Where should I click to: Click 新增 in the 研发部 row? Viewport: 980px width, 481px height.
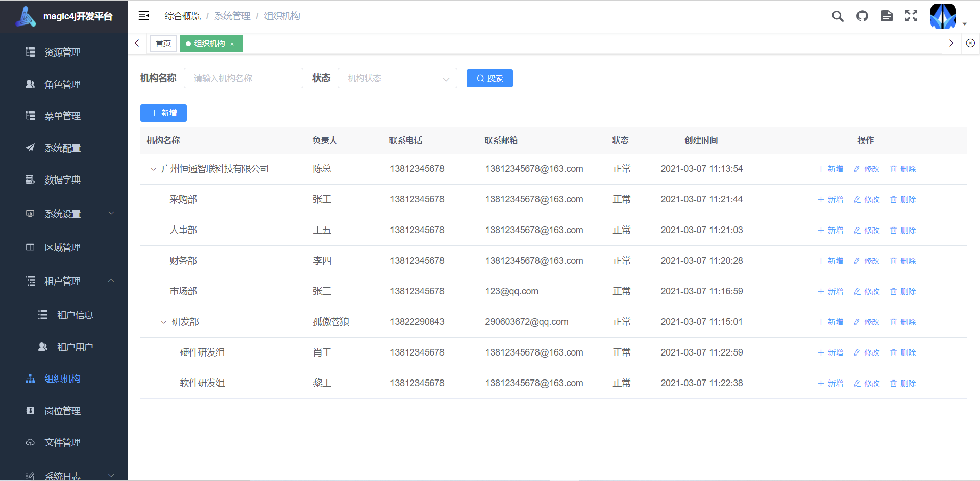coord(830,322)
